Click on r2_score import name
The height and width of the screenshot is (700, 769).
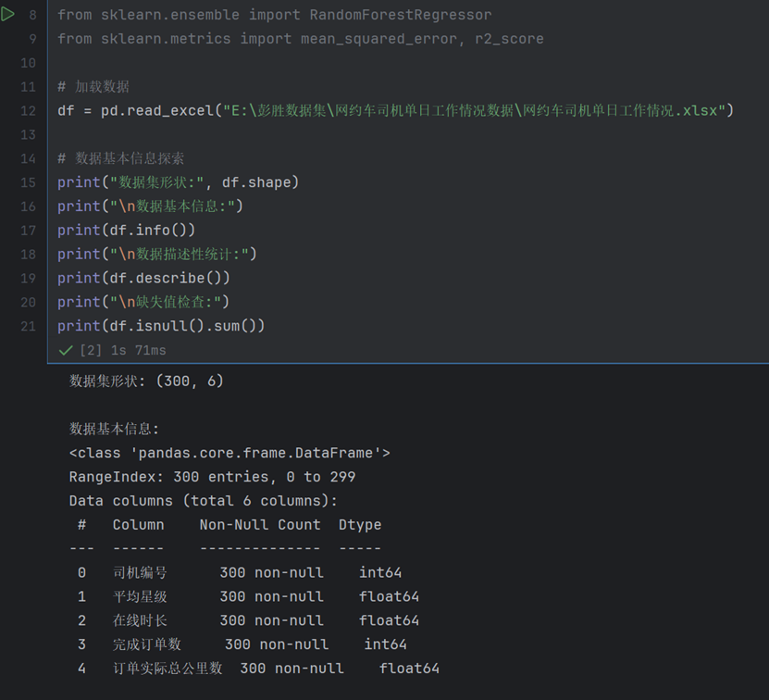(x=509, y=39)
